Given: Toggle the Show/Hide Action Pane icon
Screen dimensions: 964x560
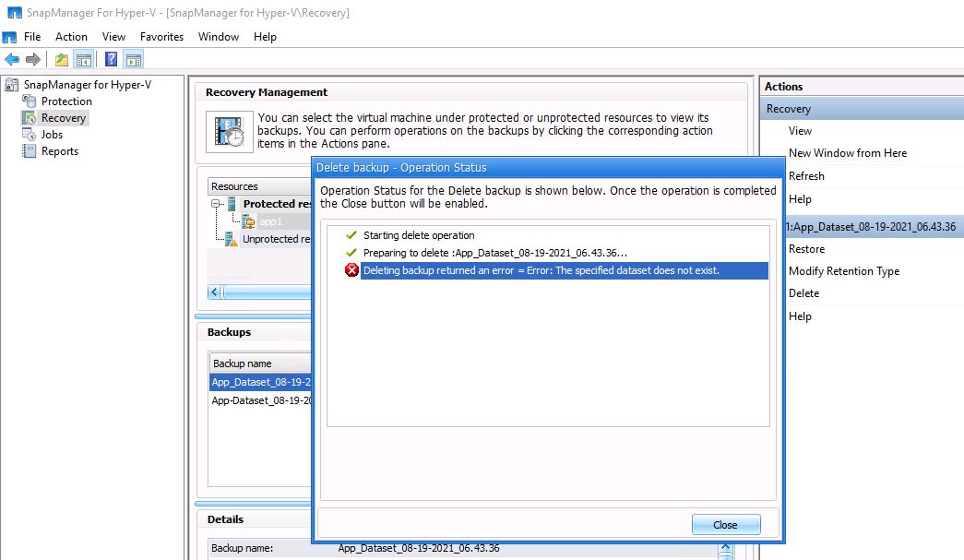Looking at the screenshot, I should (x=133, y=60).
